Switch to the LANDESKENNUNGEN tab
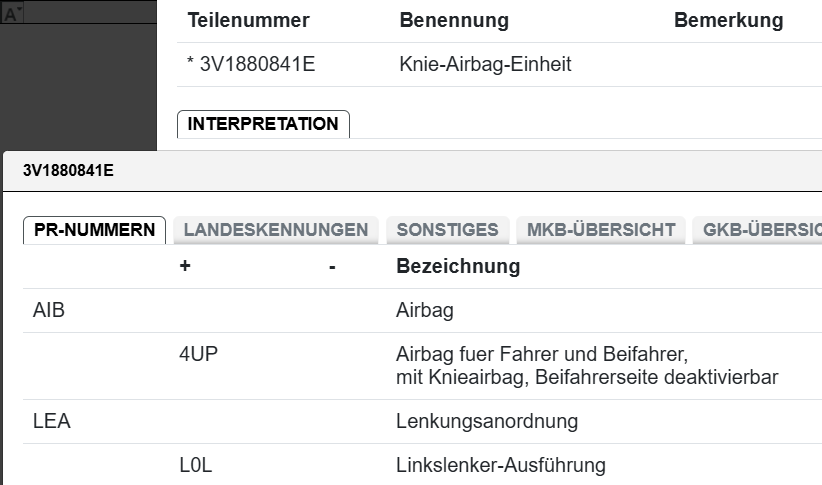 (276, 230)
